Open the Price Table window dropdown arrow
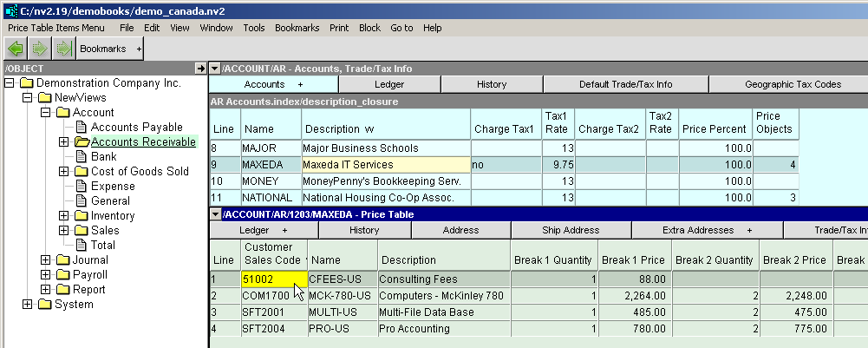Viewport: 868px width, 348px height. click(x=215, y=214)
